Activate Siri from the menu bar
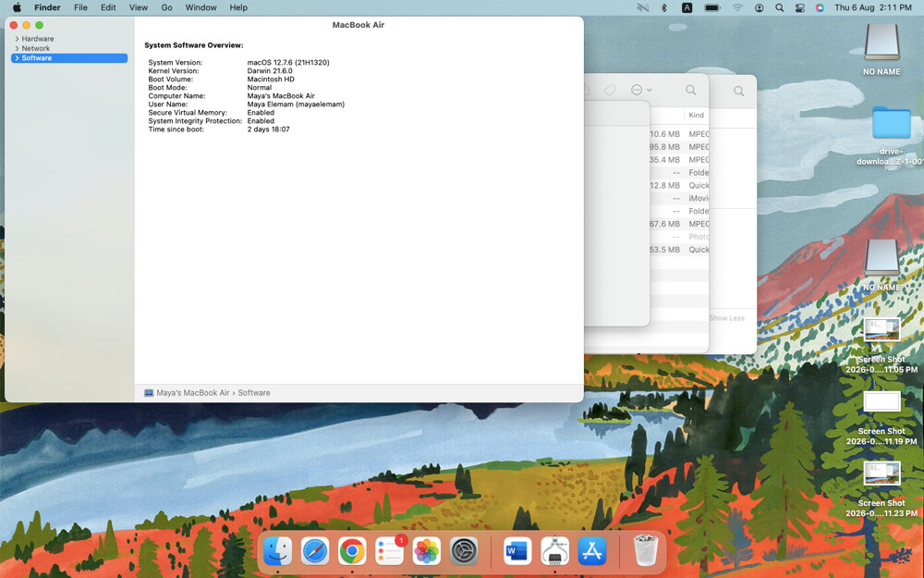 coord(820,7)
